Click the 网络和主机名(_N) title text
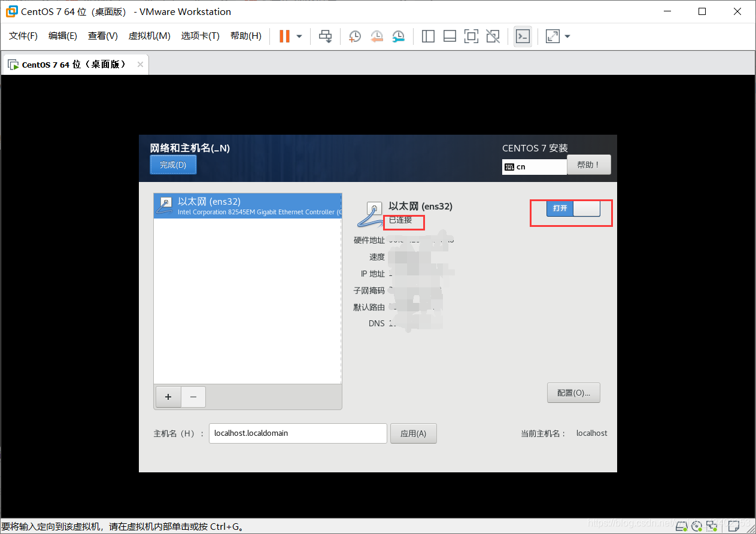The height and width of the screenshot is (534, 756). point(190,148)
